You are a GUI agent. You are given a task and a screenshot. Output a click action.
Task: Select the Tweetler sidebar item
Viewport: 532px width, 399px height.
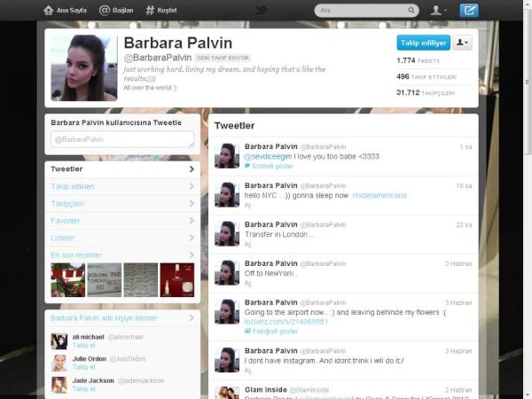122,169
